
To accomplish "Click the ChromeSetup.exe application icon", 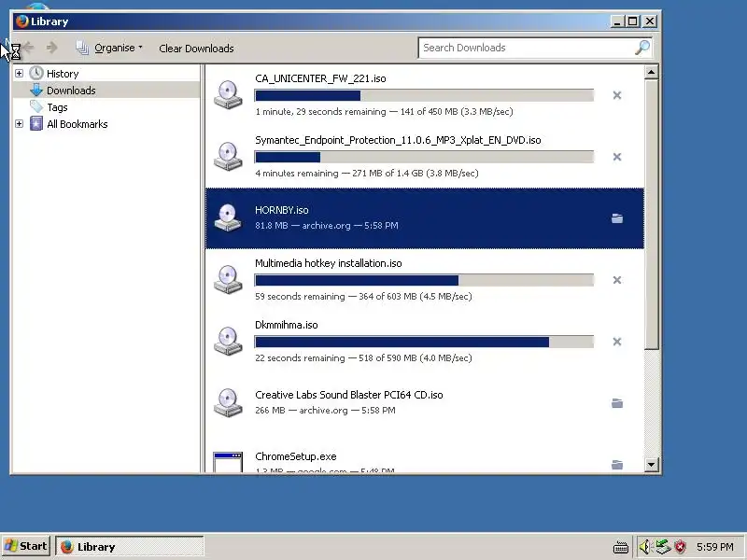I will (228, 462).
